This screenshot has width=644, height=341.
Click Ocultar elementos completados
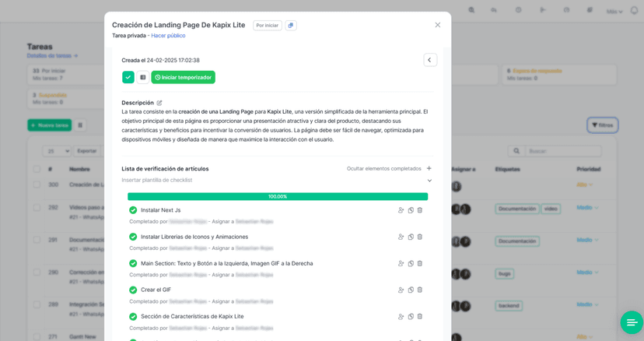coord(383,169)
